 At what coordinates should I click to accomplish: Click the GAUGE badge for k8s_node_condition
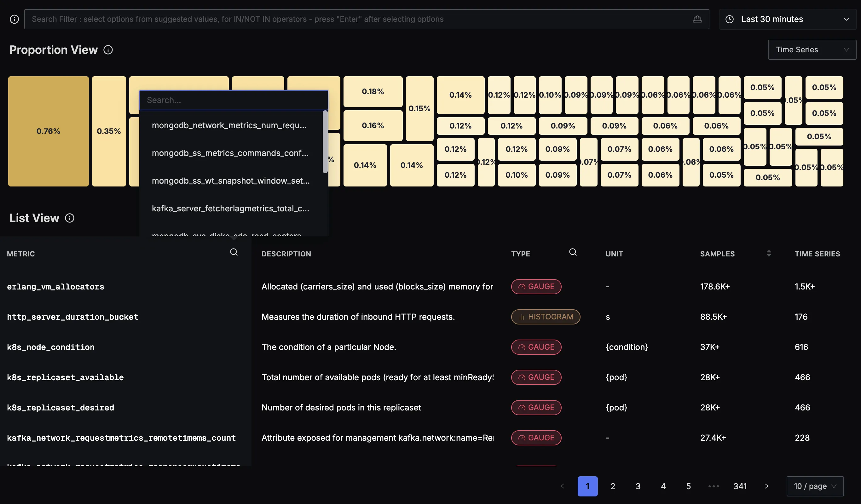pos(536,347)
